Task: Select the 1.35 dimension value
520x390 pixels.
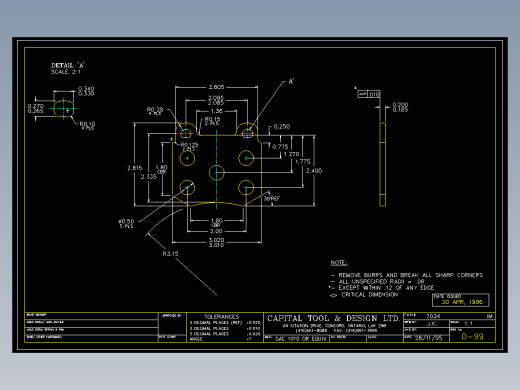Action: [216, 111]
